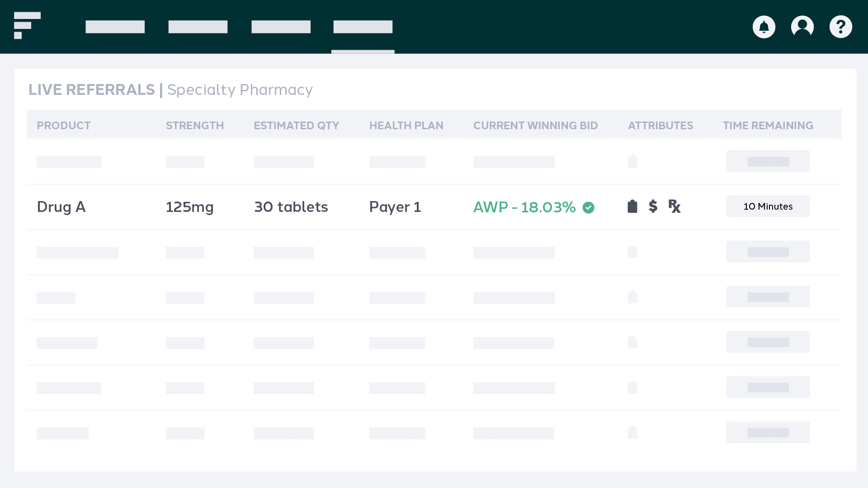The width and height of the screenshot is (868, 488).
Task: Click the help question mark icon
Action: click(840, 27)
